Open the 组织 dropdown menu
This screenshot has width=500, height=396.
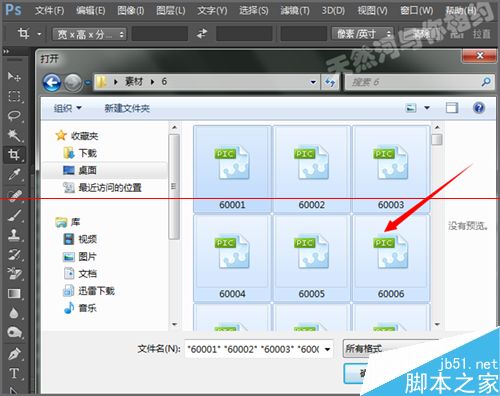[x=68, y=108]
